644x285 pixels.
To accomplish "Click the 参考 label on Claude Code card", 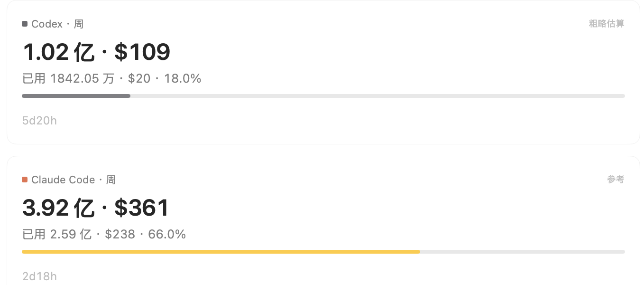I will [x=616, y=180].
